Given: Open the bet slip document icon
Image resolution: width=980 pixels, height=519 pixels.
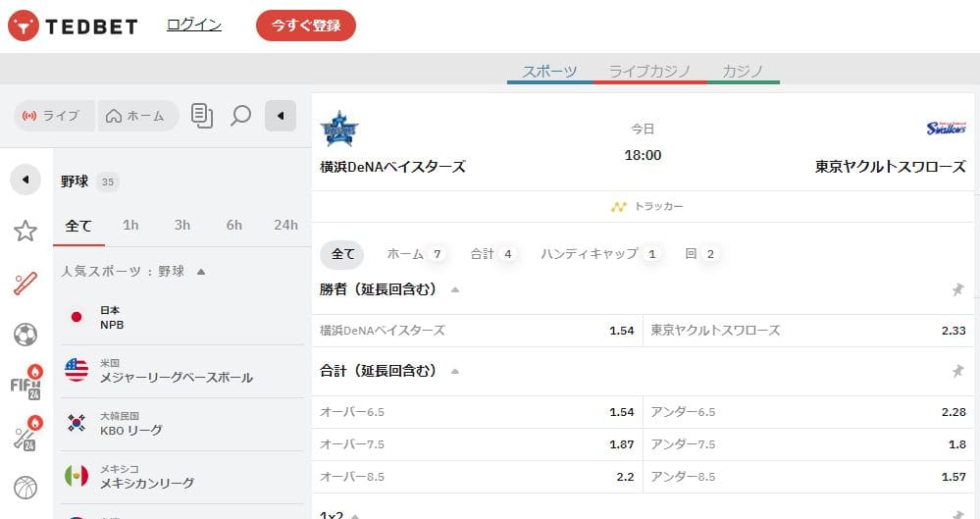Looking at the screenshot, I should (201, 116).
